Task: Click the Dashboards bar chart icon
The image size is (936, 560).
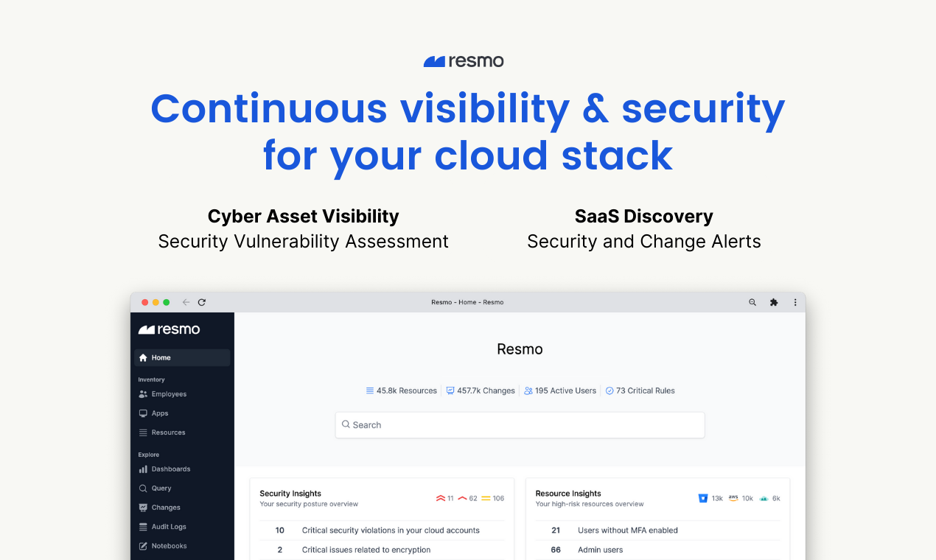Action: (143, 469)
